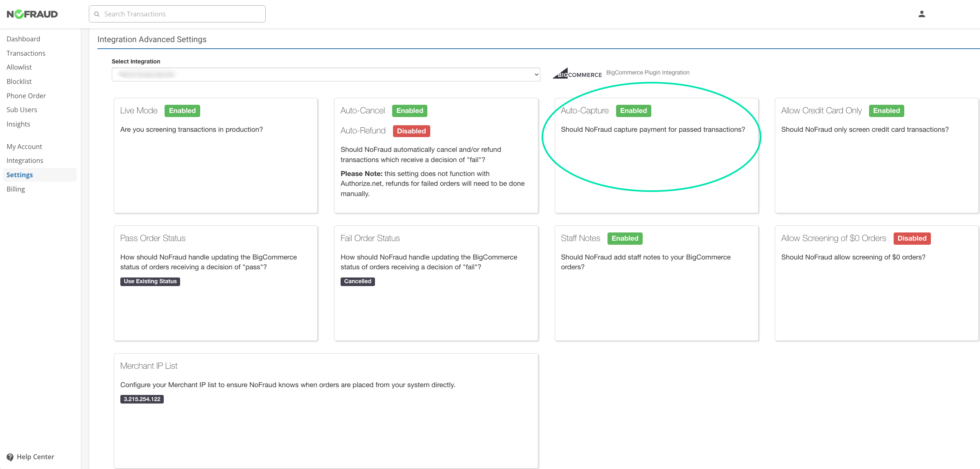Open the Dashboard
The height and width of the screenshot is (469, 980).
pos(23,39)
